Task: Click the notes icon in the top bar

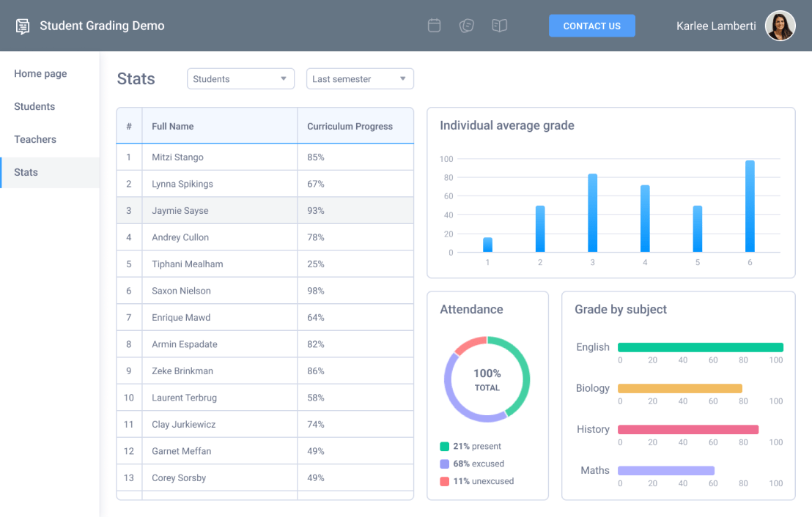Action: 467,25
